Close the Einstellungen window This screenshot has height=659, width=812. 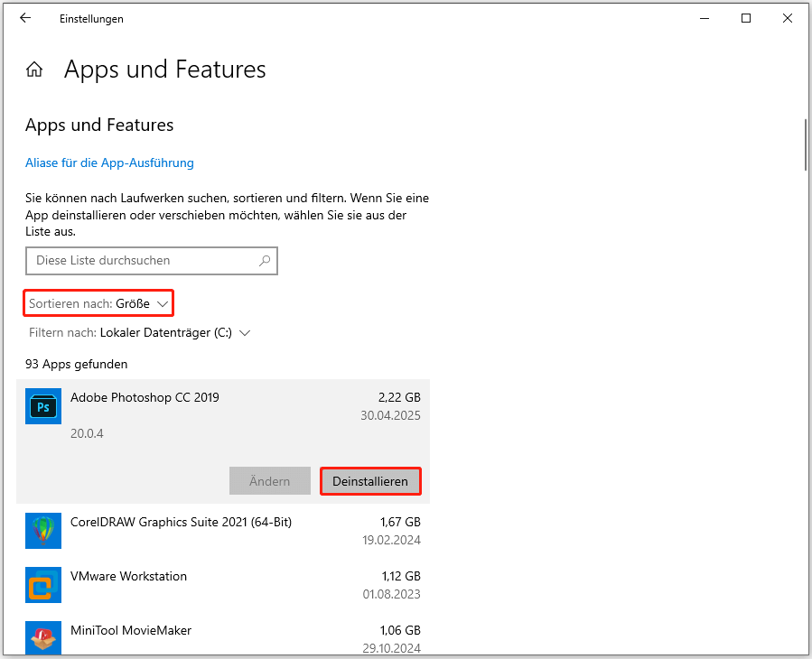tap(788, 18)
